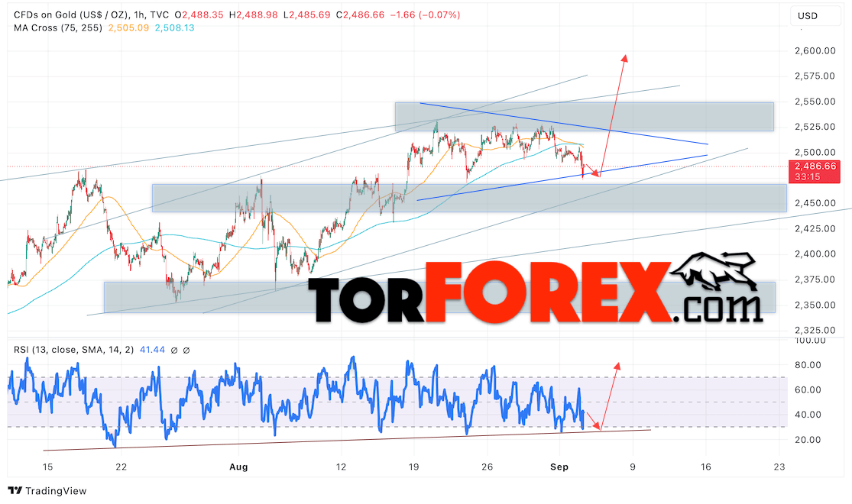This screenshot has height=504, width=852.
Task: Click the 1h timeframe label
Action: pyautogui.click(x=138, y=15)
